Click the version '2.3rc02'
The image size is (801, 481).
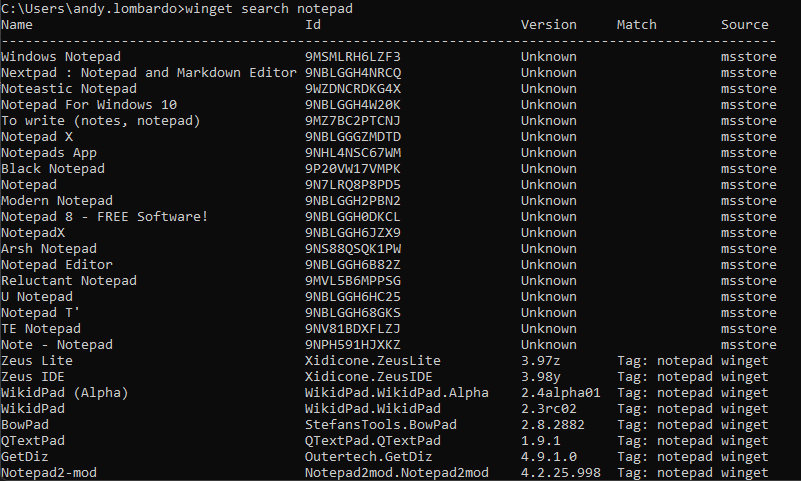[549, 409]
